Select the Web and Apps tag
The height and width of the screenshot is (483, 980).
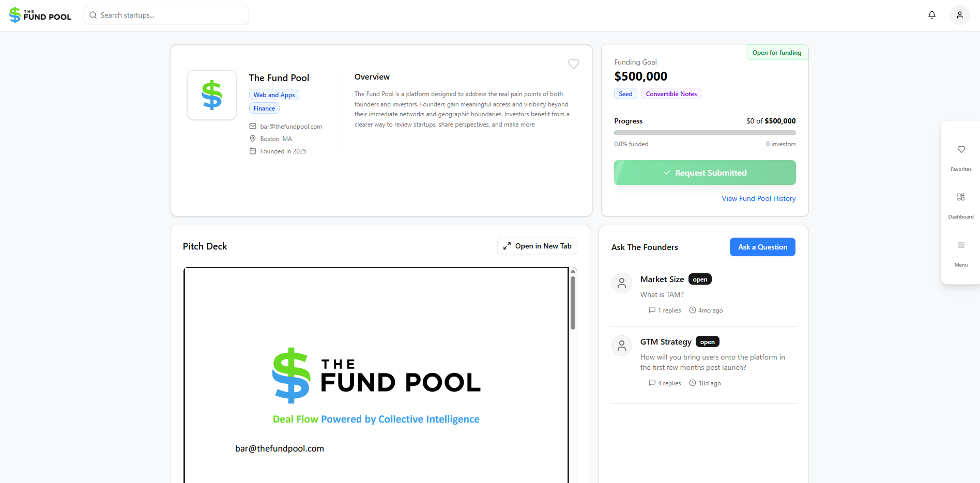coord(274,95)
